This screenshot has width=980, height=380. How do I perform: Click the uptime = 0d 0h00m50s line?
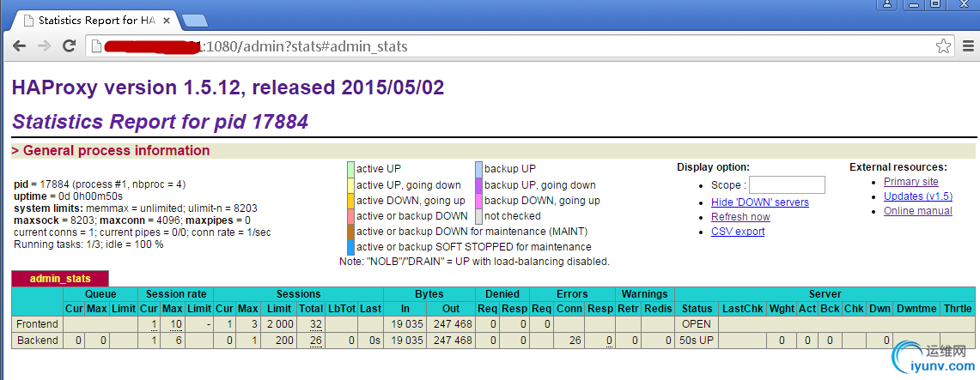coord(68,196)
